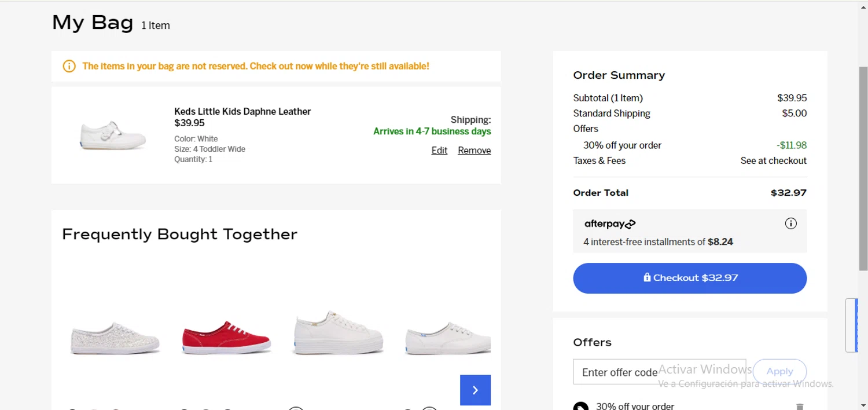
Task: Click the Afterpay info circle icon
Action: pyautogui.click(x=790, y=224)
